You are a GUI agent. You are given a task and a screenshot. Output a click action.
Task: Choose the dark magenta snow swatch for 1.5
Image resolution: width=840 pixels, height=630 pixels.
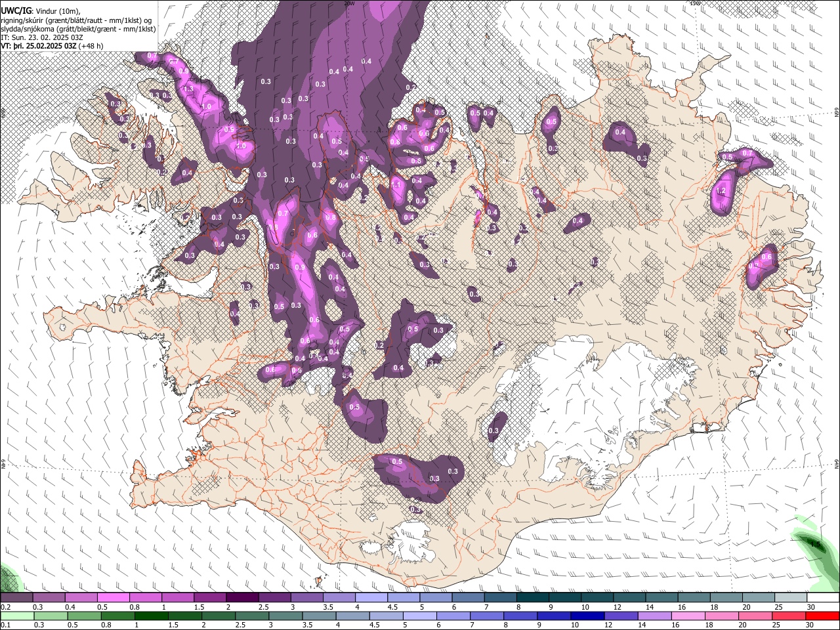[209, 597]
